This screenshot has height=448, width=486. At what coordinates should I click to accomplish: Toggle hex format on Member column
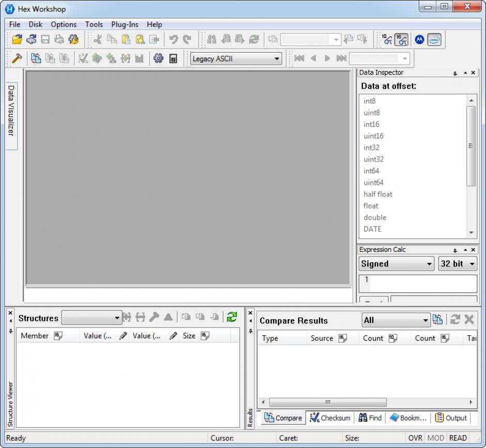point(58,336)
